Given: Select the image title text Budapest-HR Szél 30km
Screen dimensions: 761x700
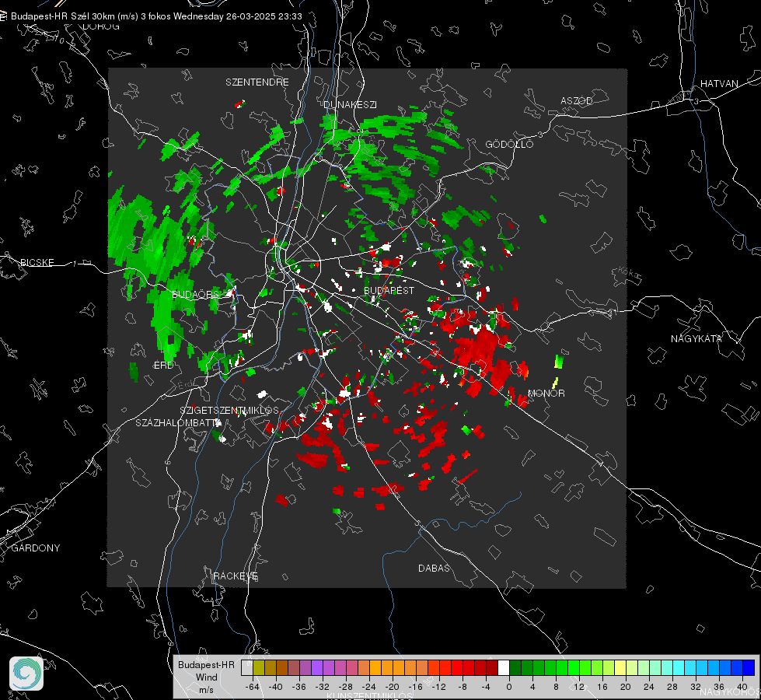Looking at the screenshot, I should [63, 16].
